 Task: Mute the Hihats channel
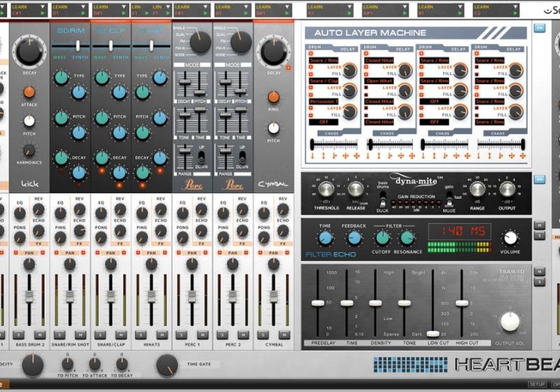[x=162, y=335]
